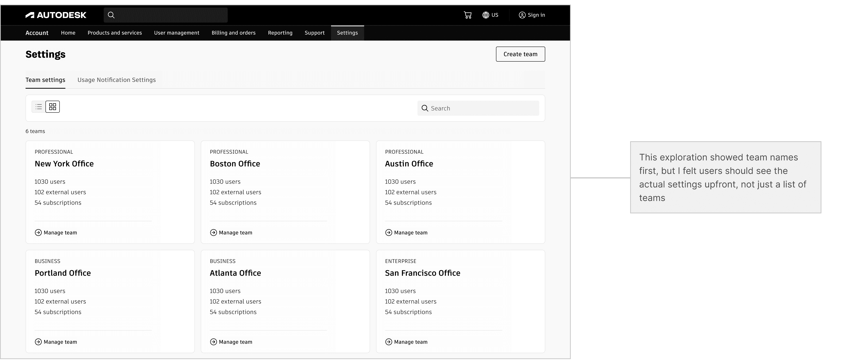Open the User management menu
The width and height of the screenshot is (868, 364).
pyautogui.click(x=177, y=33)
